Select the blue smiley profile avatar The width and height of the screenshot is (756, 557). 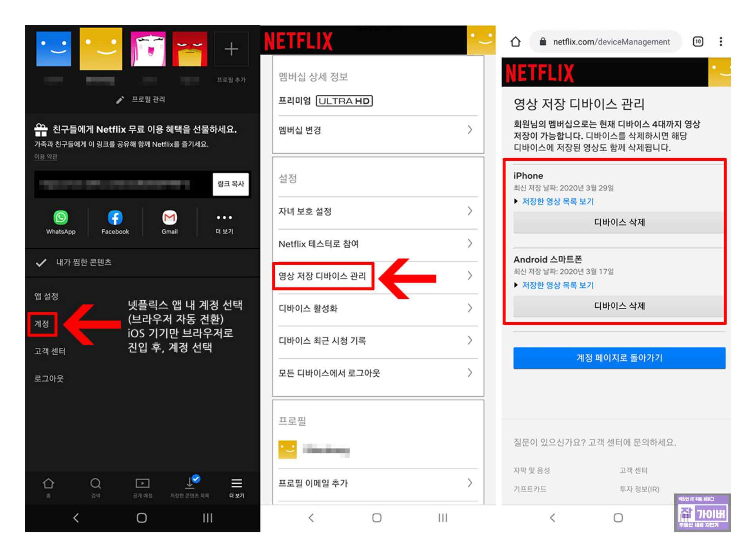click(54, 49)
